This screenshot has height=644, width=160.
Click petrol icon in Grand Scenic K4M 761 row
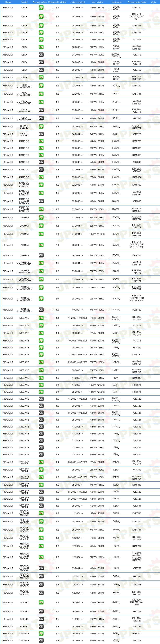tap(41, 127)
